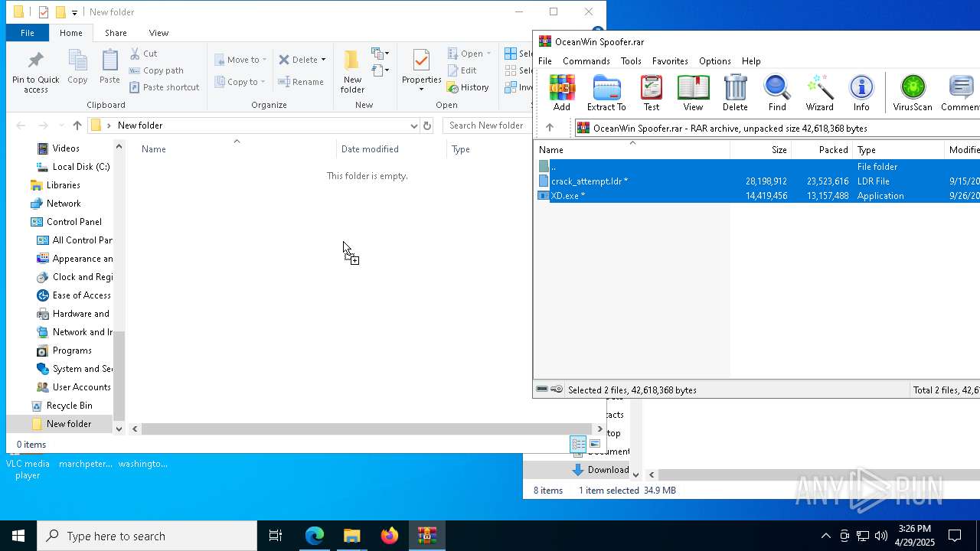Click Cut in the Explorer ribbon

[x=143, y=54]
